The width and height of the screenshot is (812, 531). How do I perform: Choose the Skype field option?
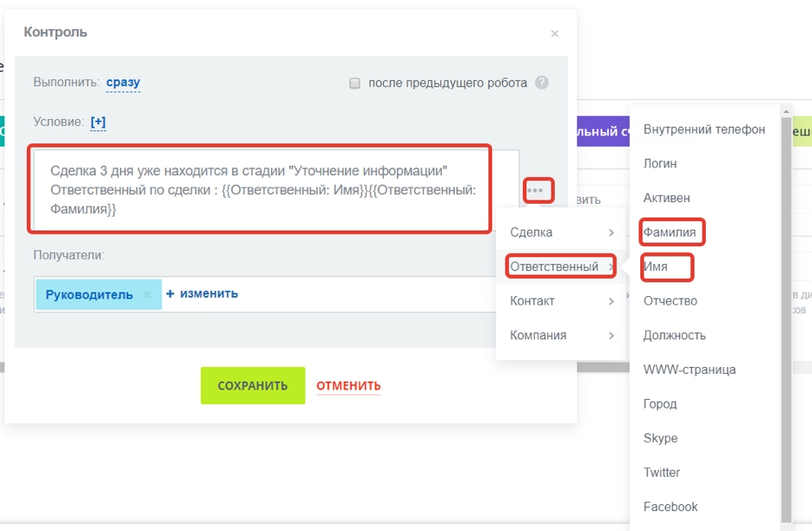[660, 438]
